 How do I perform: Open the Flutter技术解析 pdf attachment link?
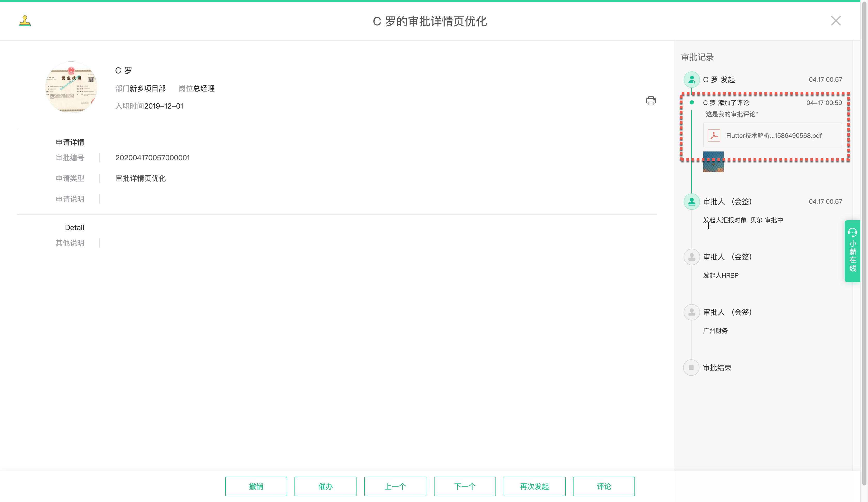[x=774, y=135]
